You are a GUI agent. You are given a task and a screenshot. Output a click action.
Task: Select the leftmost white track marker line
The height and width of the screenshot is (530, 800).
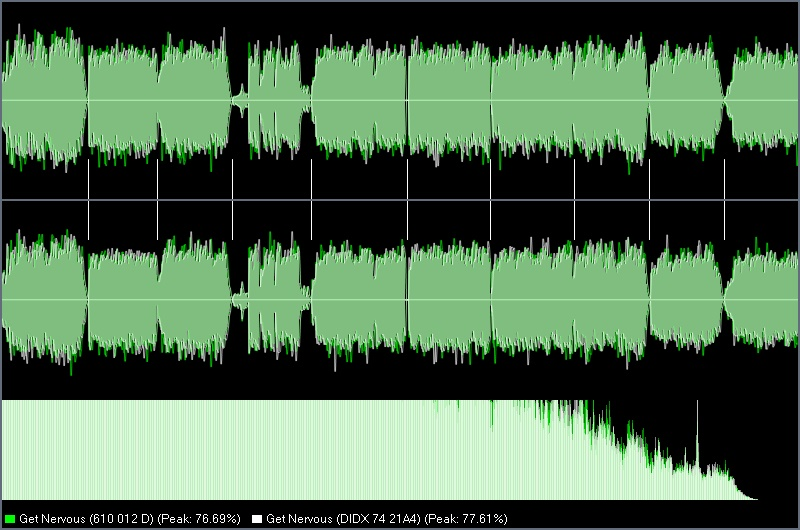tap(88, 199)
